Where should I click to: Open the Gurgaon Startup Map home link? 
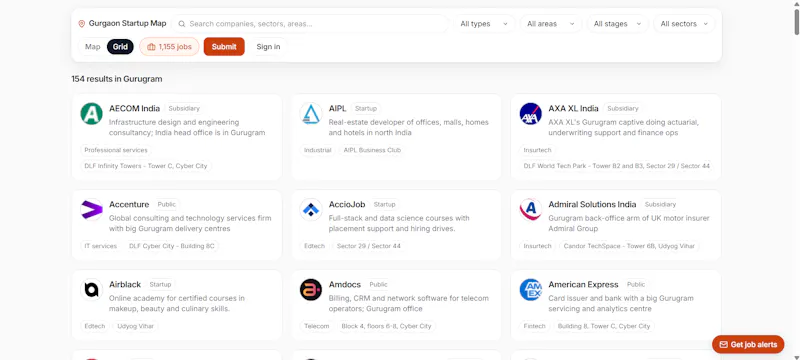[x=122, y=24]
